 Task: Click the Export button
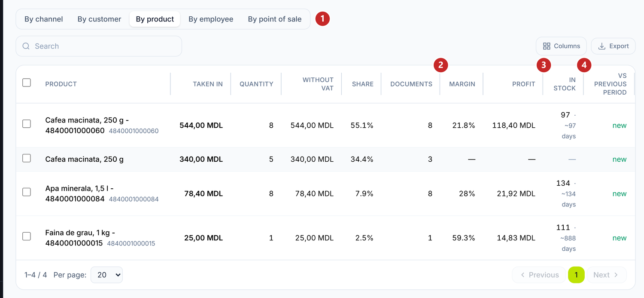[x=613, y=46]
